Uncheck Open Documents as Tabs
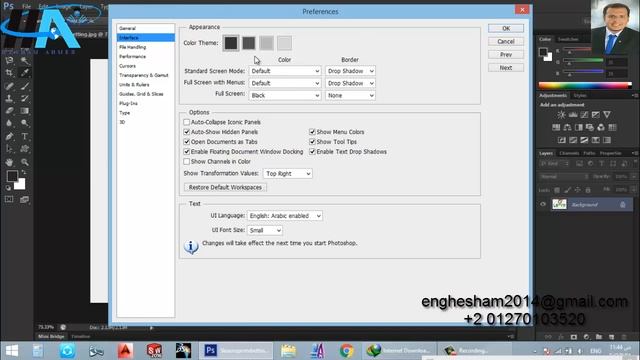This screenshot has width=640, height=360. coord(187,142)
